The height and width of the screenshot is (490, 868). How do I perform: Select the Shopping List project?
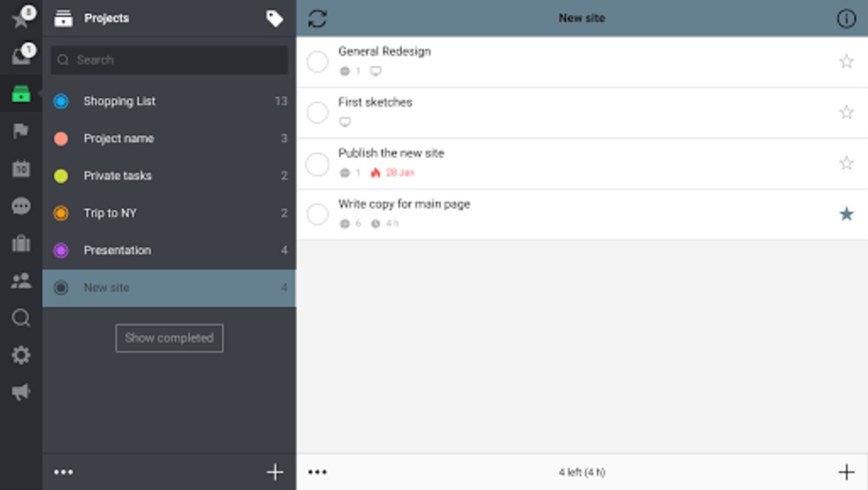[x=169, y=101]
